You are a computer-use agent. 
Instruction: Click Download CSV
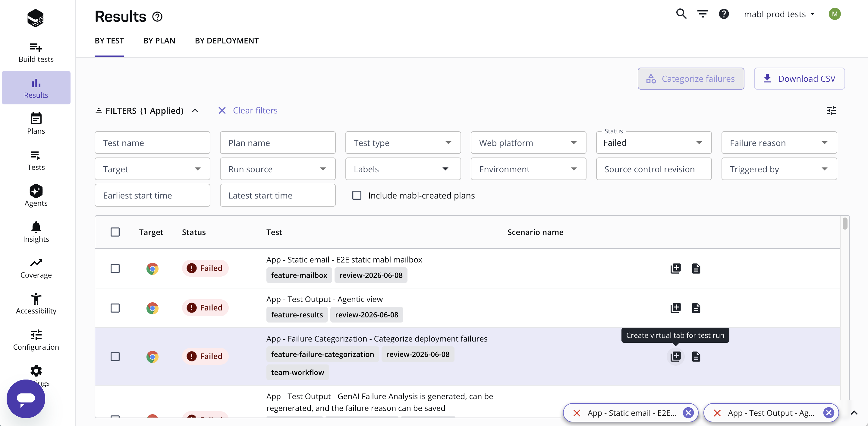click(x=799, y=78)
